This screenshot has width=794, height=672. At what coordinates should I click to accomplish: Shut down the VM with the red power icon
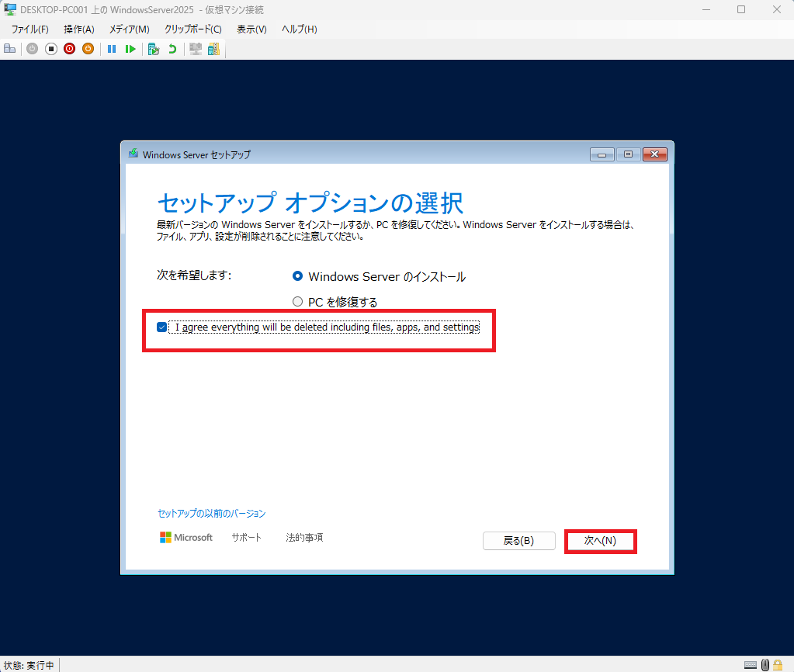70,49
